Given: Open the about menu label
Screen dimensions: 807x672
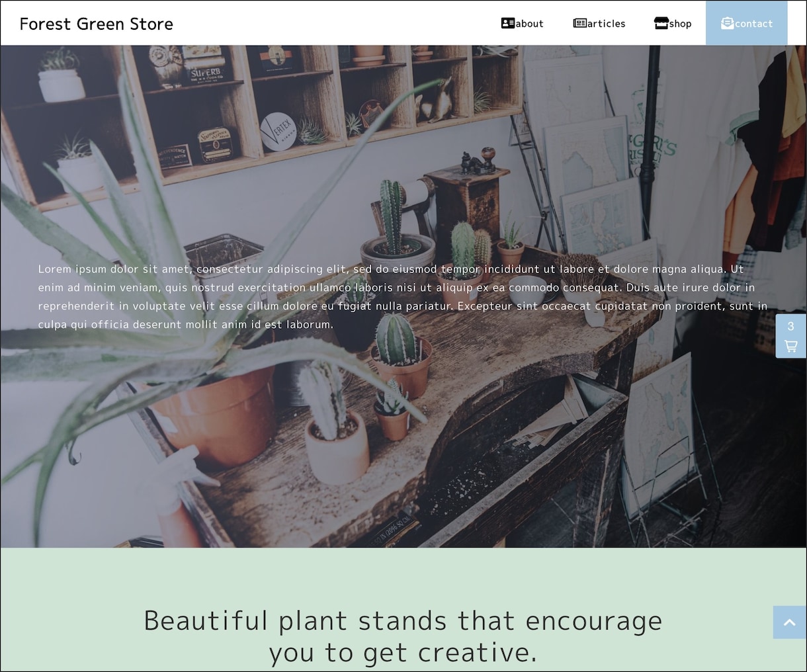Looking at the screenshot, I should coord(530,24).
